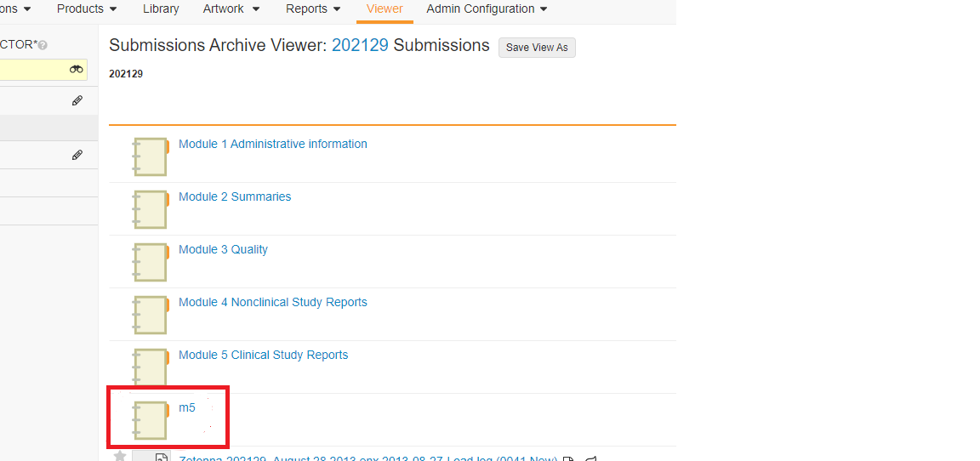Expand the Reports dropdown menu
Screen dimensions: 980x461
coord(313,9)
